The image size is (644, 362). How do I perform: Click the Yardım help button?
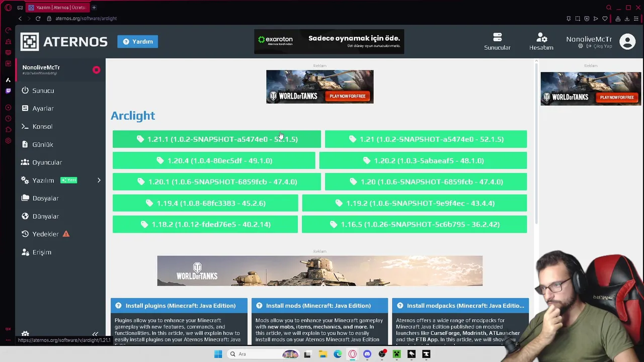click(x=138, y=41)
